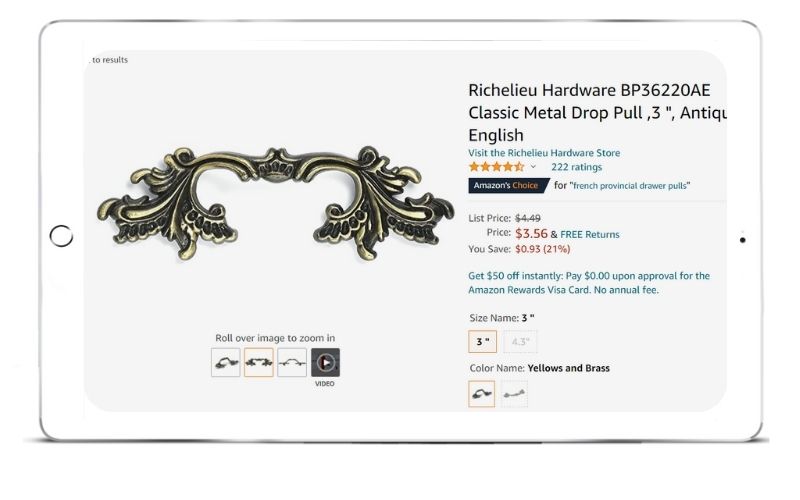Tap the tablet home button circle
800x500 pixels.
click(61, 236)
